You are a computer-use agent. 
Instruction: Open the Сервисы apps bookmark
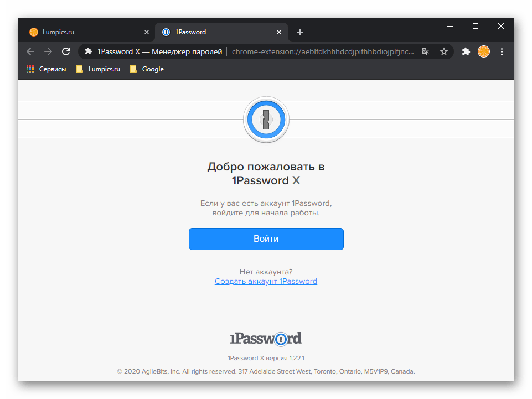click(47, 69)
